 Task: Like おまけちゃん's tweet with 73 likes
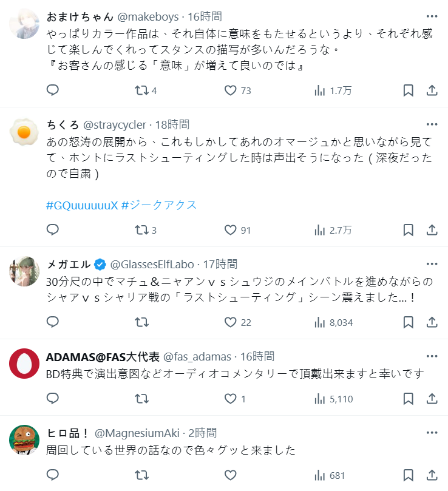[x=231, y=90]
